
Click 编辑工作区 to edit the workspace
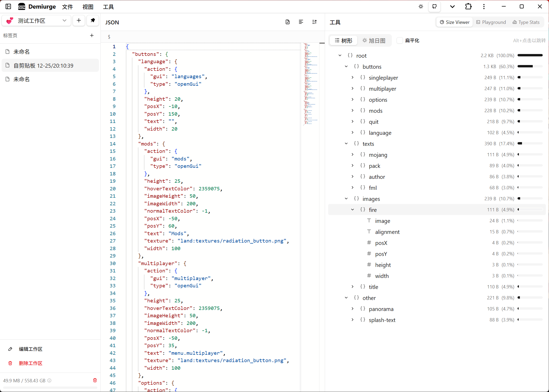click(x=30, y=349)
